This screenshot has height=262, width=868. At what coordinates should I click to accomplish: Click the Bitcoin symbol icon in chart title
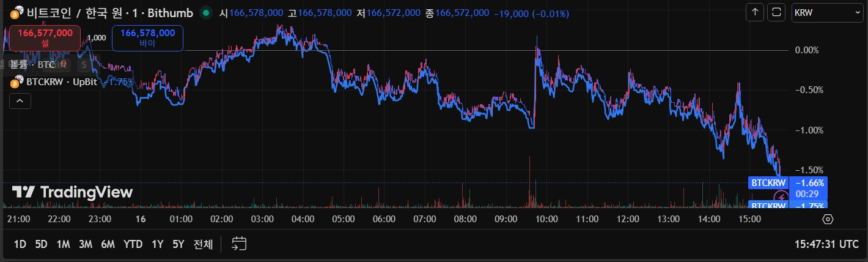coord(16,12)
